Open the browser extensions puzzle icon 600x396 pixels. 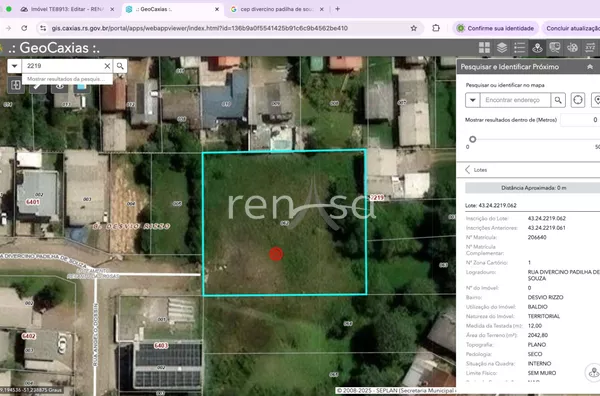tap(436, 28)
